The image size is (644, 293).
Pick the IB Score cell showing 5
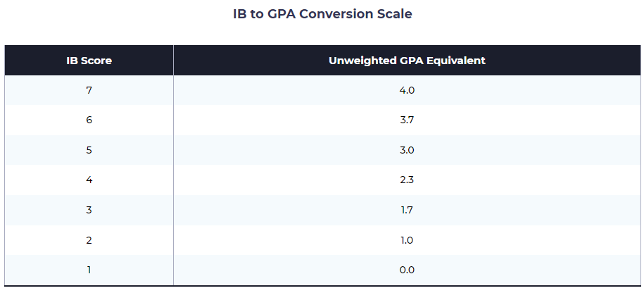[x=89, y=150]
